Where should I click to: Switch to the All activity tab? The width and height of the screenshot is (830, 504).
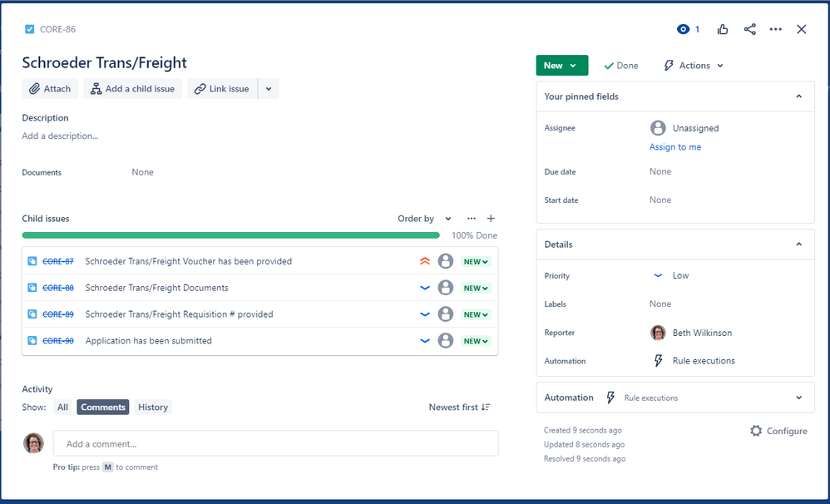[62, 407]
